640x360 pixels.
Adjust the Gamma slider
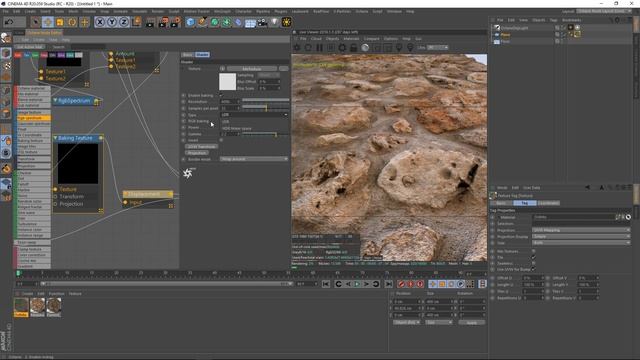tap(266, 134)
